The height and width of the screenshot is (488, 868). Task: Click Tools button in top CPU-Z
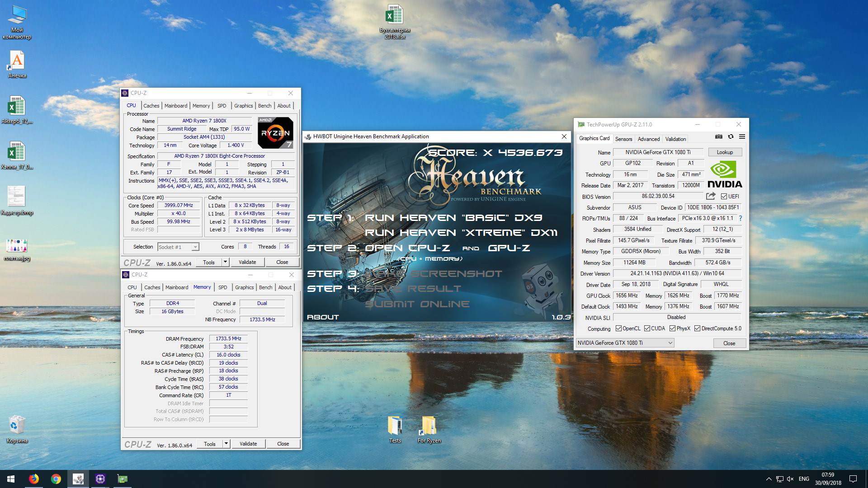(x=209, y=262)
